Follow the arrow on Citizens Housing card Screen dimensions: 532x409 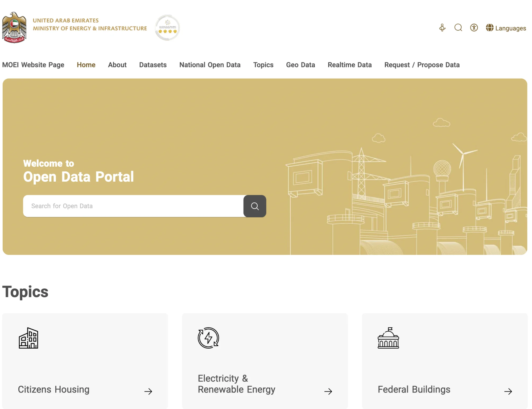148,391
